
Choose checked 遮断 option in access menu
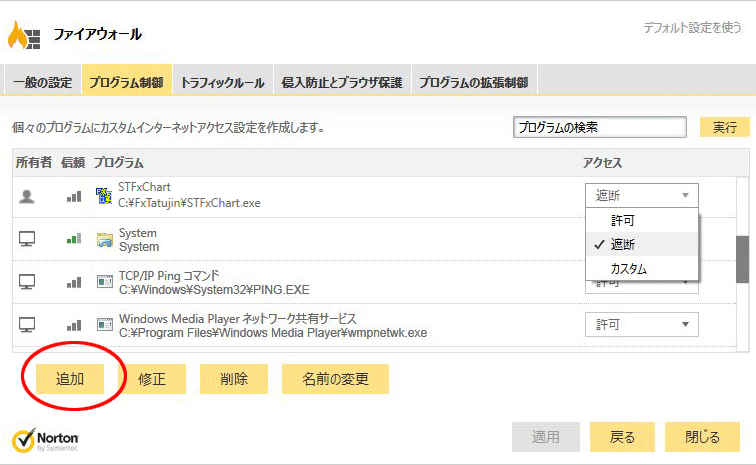click(642, 244)
